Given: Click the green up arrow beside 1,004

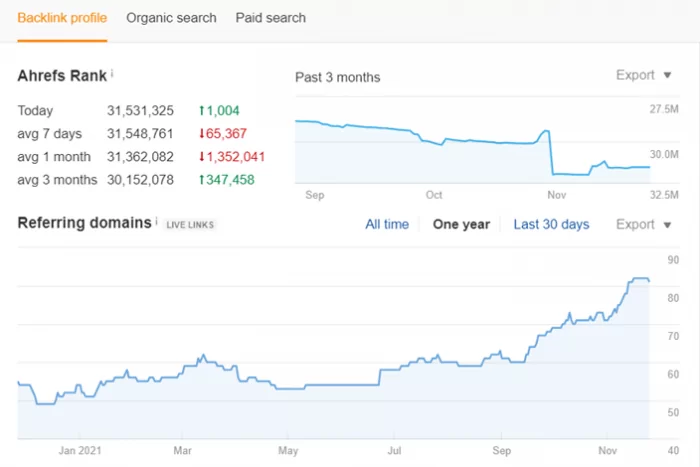Looking at the screenshot, I should pos(202,111).
